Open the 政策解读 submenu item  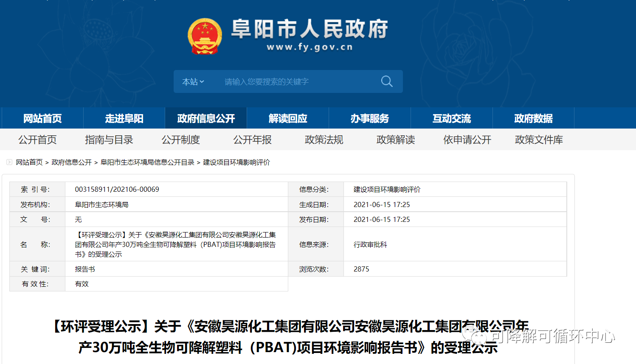(396, 140)
